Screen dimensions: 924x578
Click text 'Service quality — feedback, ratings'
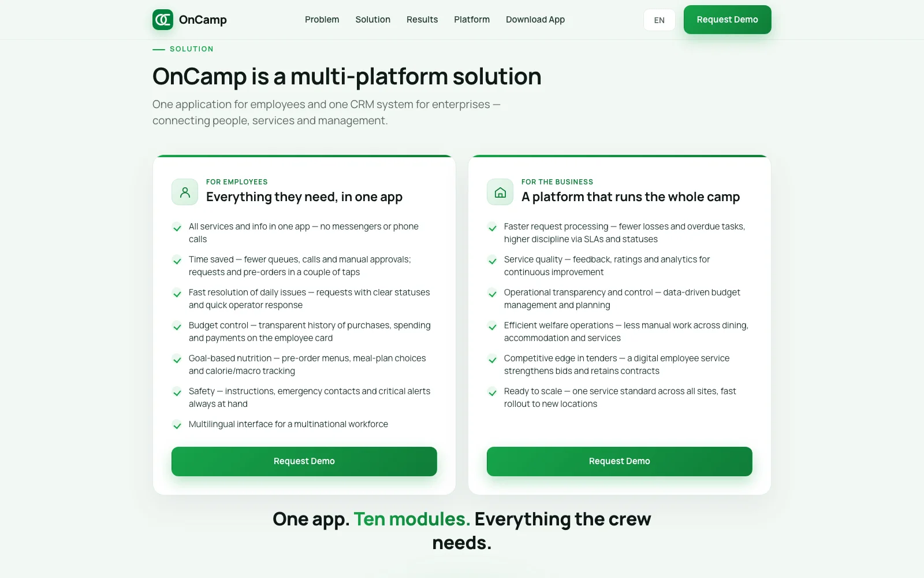click(x=607, y=266)
